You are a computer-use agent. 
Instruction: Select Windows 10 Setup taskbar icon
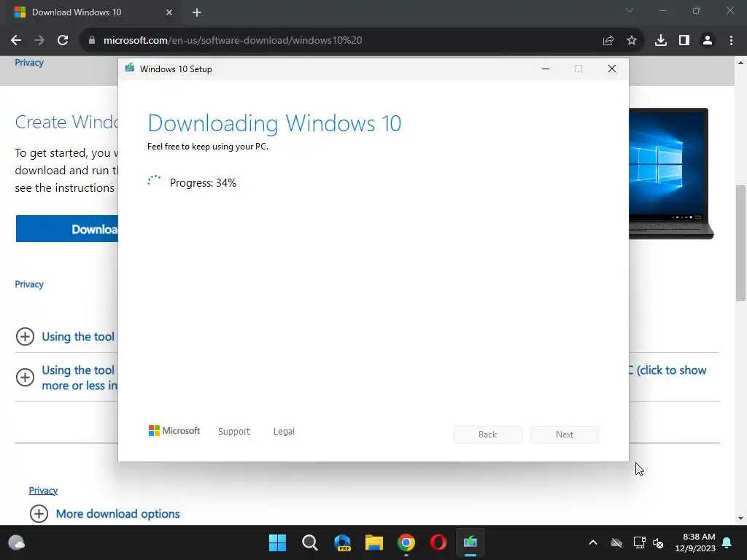[471, 542]
